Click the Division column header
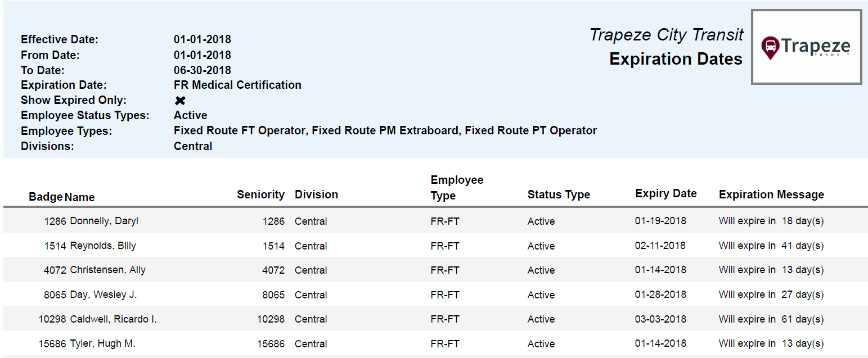 coord(316,194)
